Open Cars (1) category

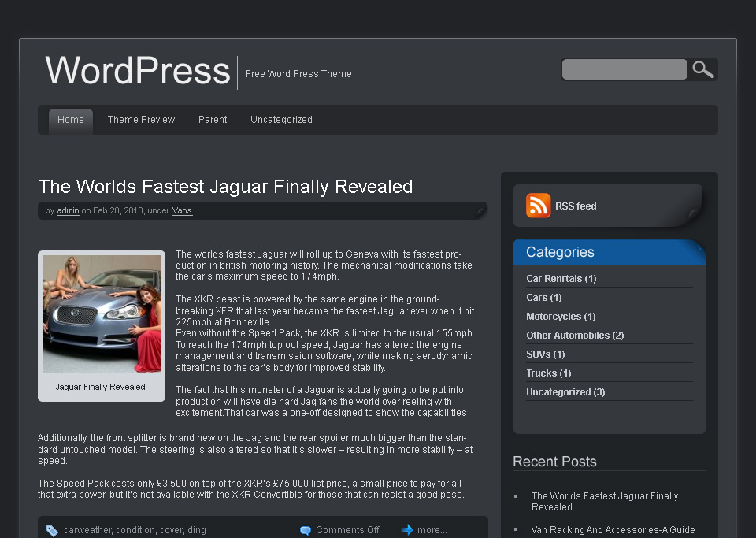tap(544, 298)
